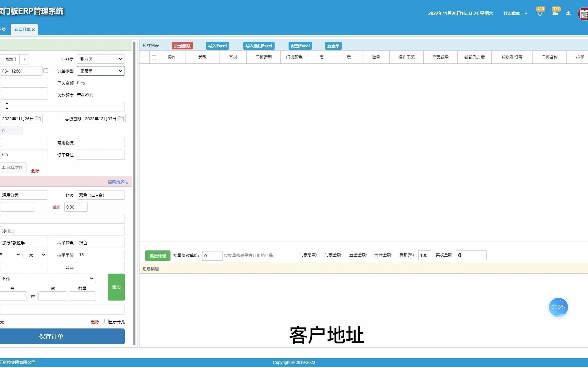Screen dimensions: 588x368
Task: Click the 保存订单 button
Action: [x=62, y=336]
